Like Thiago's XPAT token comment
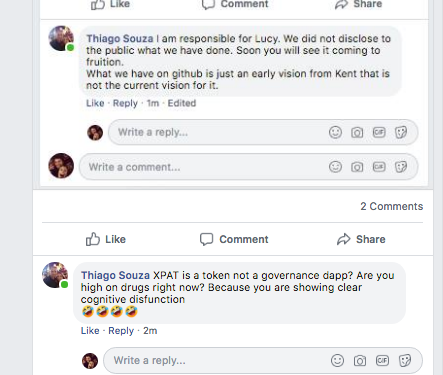 [90, 331]
